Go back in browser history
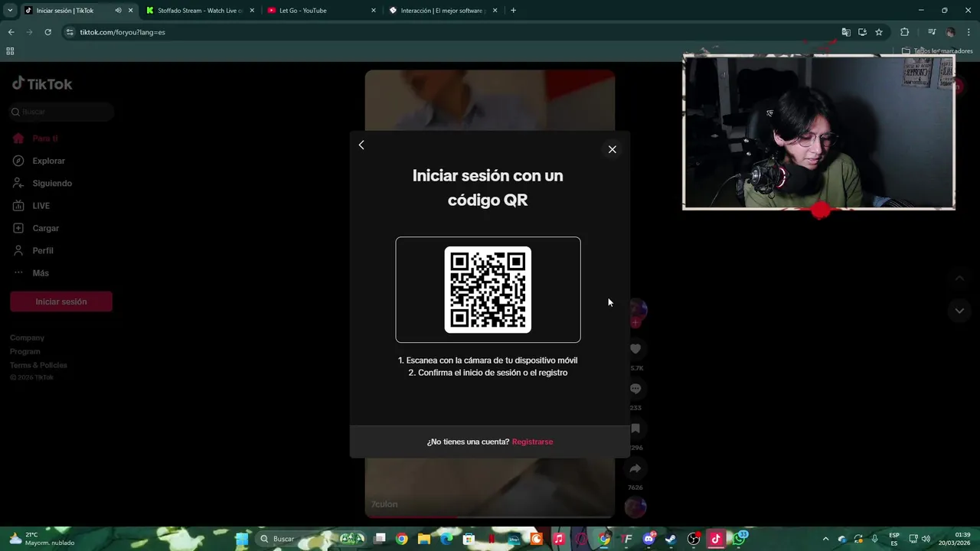Image resolution: width=980 pixels, height=551 pixels. pyautogui.click(x=11, y=32)
